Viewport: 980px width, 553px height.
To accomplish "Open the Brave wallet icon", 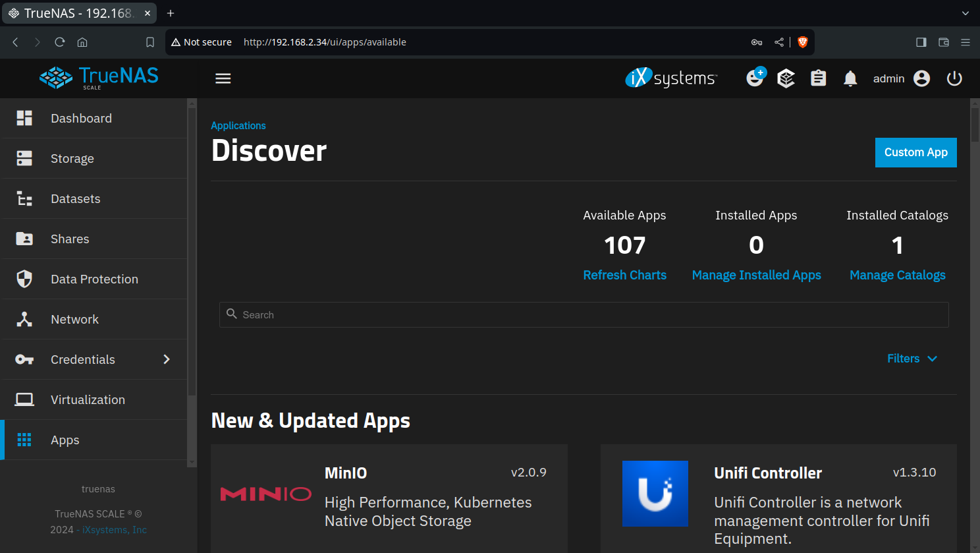I will point(944,42).
